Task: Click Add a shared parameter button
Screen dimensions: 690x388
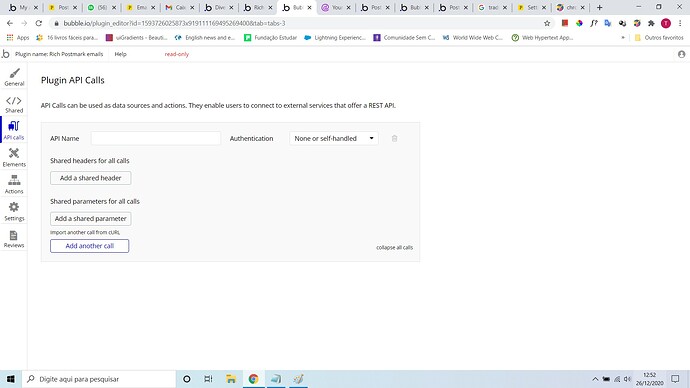Action: click(91, 219)
